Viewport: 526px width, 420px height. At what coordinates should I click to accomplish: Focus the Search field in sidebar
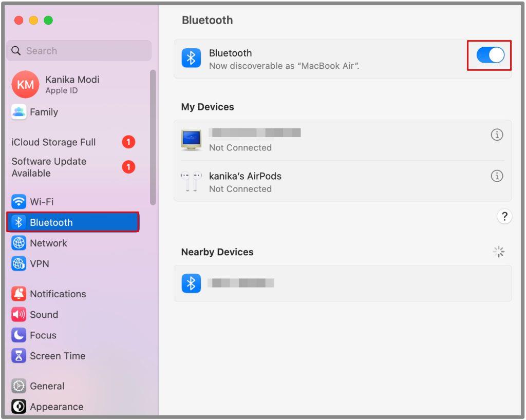(x=79, y=51)
